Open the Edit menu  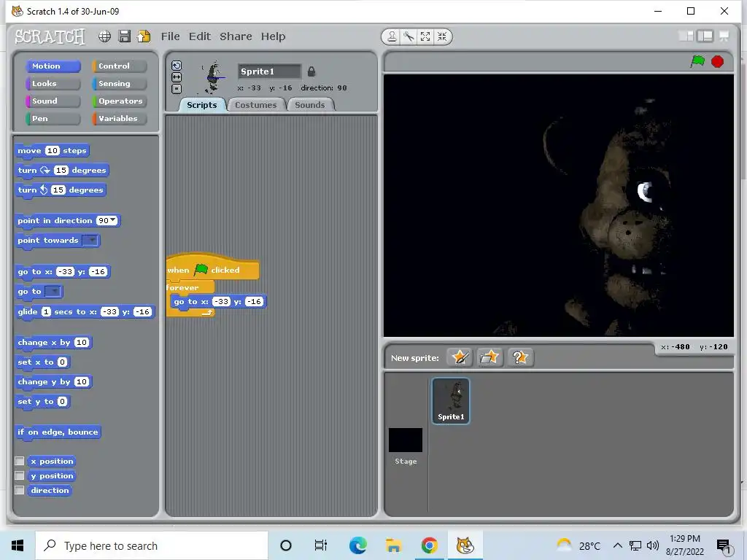coord(200,36)
